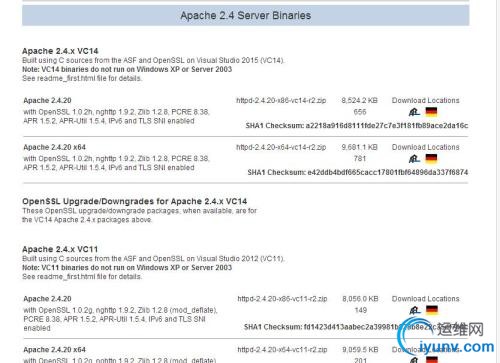Click German flag mirror for httpd-2.4.20-x86-vc14-r2.zip
500x363 pixels.
(x=431, y=112)
